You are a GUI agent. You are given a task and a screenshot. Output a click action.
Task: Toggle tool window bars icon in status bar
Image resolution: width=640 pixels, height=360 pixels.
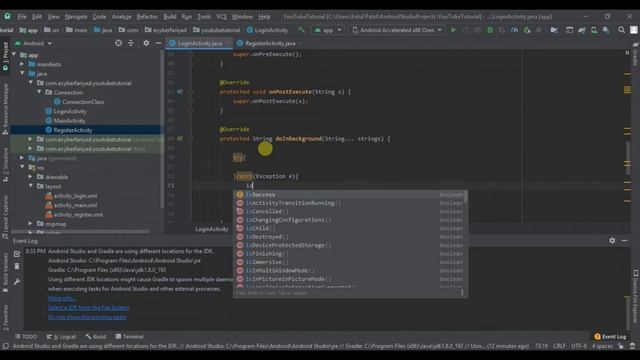(x=5, y=346)
